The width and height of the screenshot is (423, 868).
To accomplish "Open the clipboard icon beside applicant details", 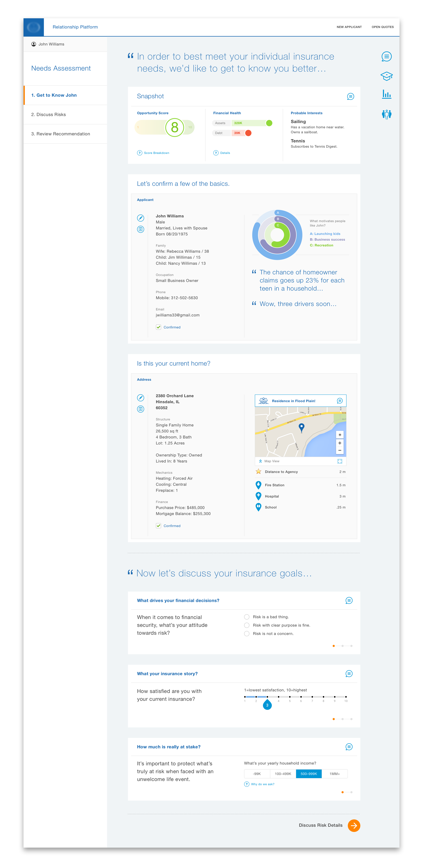I will (x=141, y=229).
